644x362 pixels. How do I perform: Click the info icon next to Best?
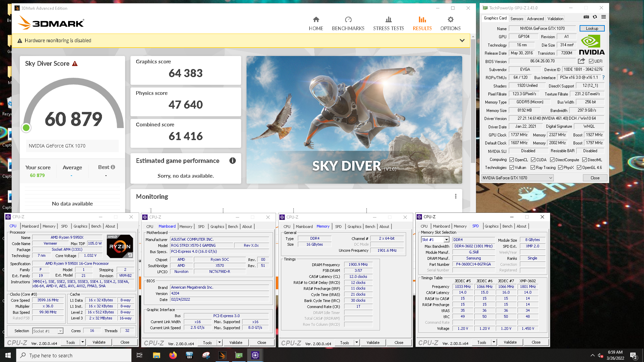coord(113,167)
